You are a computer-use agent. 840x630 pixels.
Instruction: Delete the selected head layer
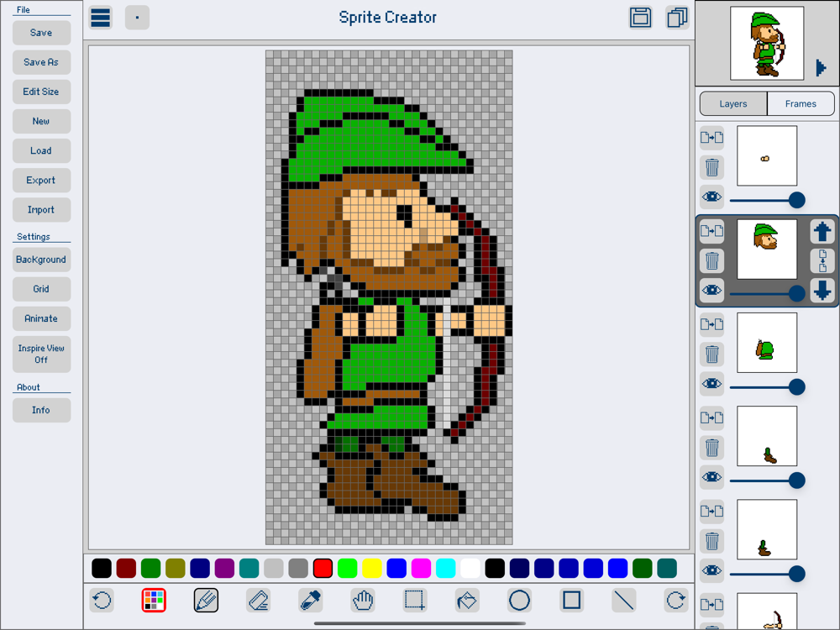point(712,261)
